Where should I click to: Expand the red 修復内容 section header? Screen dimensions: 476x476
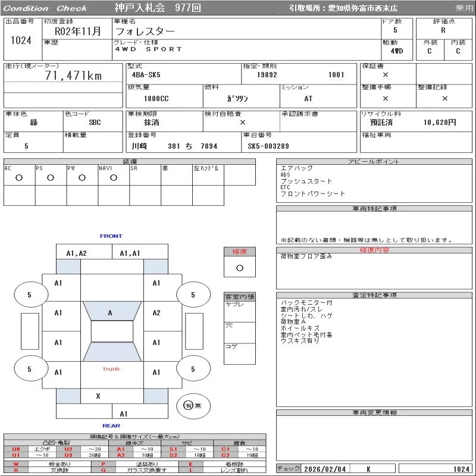(x=374, y=250)
